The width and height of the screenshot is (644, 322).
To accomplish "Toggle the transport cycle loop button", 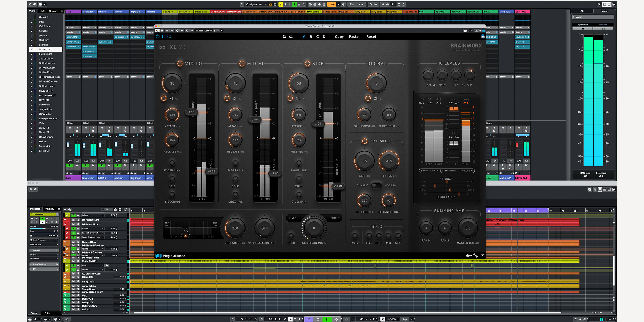I will pos(309,319).
